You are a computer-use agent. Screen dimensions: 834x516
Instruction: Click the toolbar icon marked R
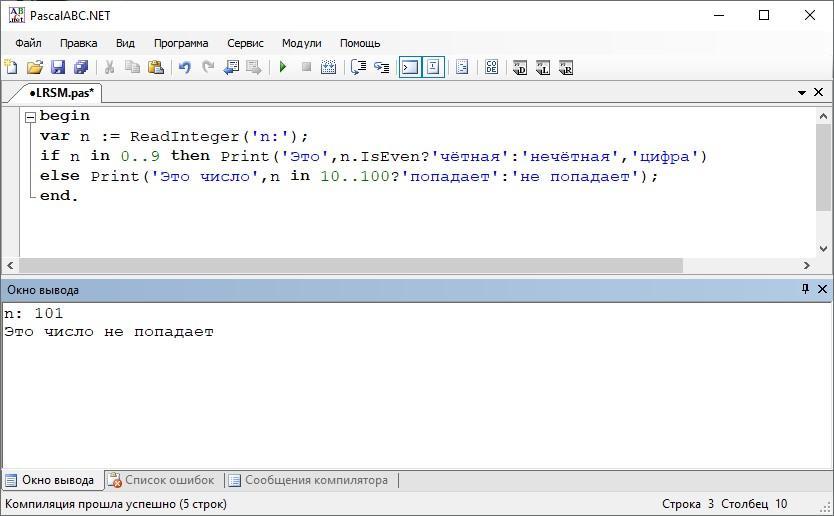(566, 68)
